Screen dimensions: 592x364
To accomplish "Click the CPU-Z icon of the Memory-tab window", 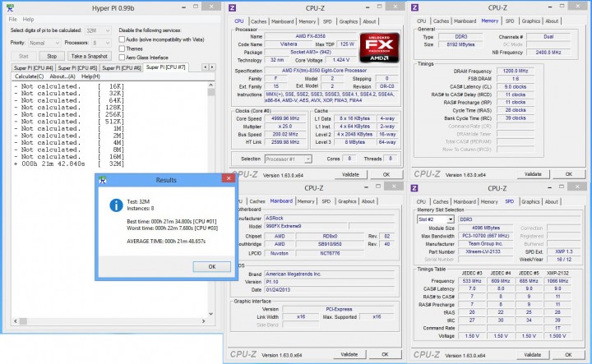I will (414, 7).
